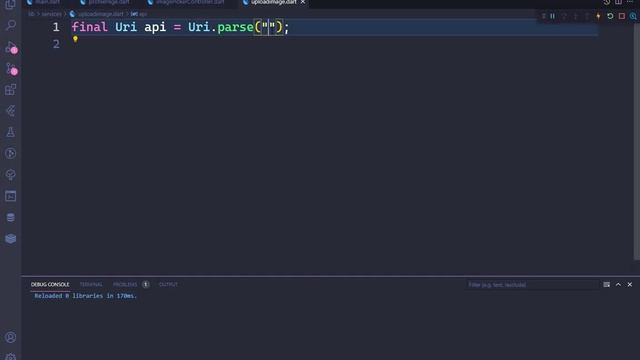Switch to imagepickerController.dart editor tab

click(x=186, y=2)
